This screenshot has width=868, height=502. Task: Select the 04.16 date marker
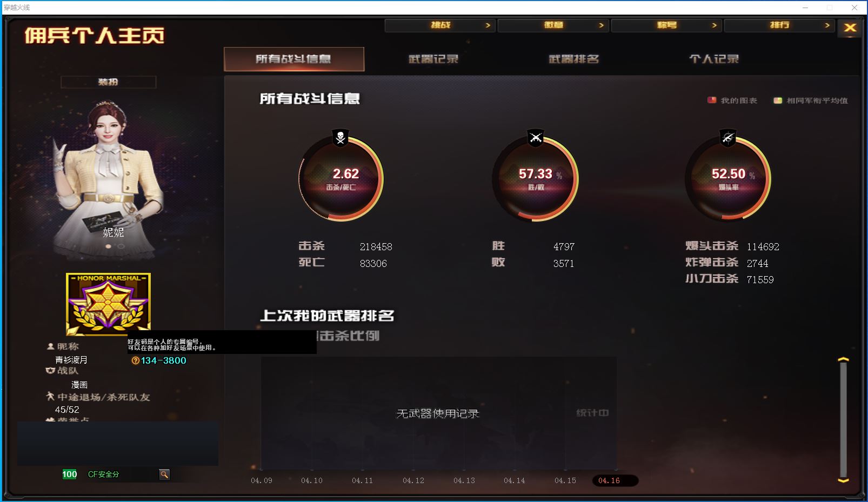[x=609, y=480]
